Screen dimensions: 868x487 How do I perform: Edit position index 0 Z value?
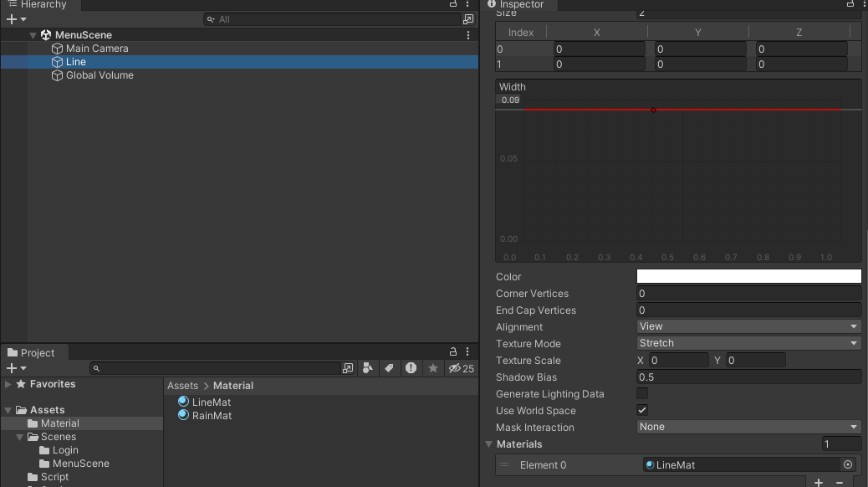[x=802, y=49]
